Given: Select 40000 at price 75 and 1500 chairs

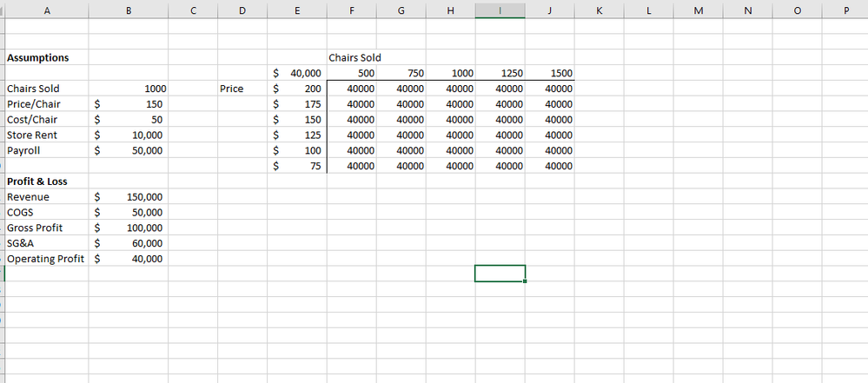Looking at the screenshot, I should coord(550,166).
